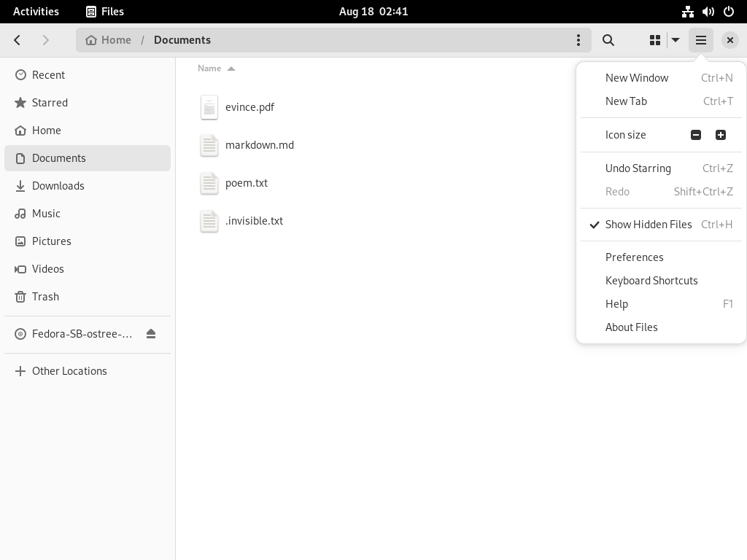Open the clock and calendar panel
747x560 pixels.
pyautogui.click(x=373, y=12)
